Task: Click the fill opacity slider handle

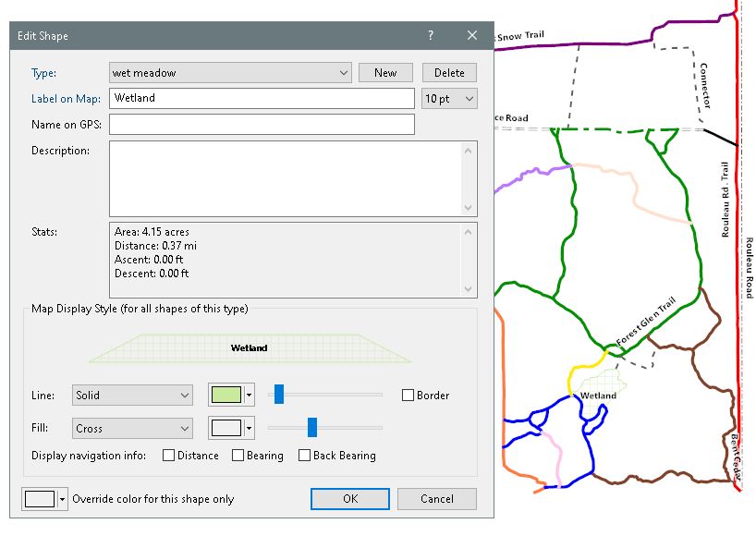Action: click(312, 427)
